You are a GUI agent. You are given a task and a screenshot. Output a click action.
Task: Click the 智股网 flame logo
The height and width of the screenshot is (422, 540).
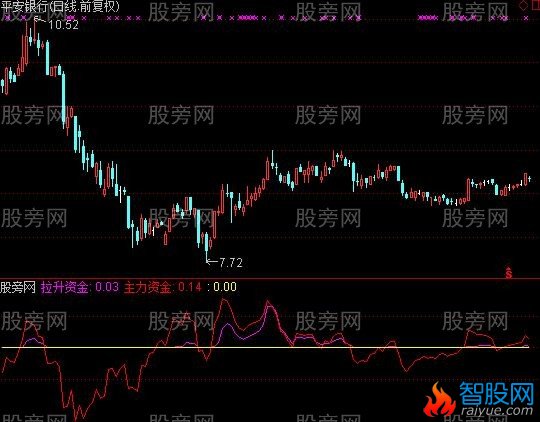click(x=439, y=400)
